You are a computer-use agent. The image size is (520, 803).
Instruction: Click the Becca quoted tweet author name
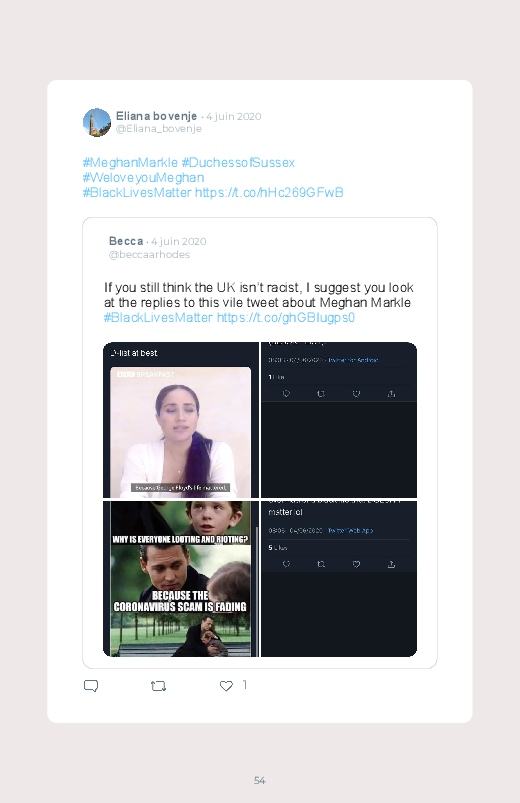click(x=126, y=241)
